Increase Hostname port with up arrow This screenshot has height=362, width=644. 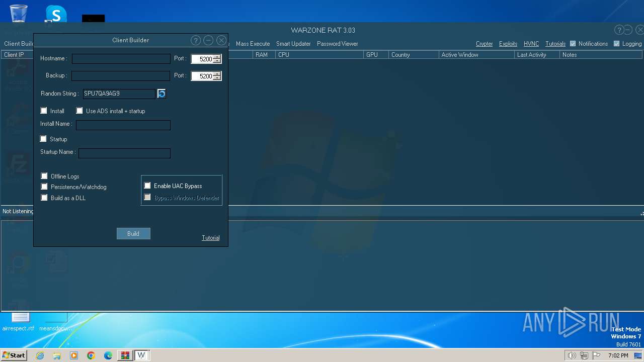click(217, 57)
